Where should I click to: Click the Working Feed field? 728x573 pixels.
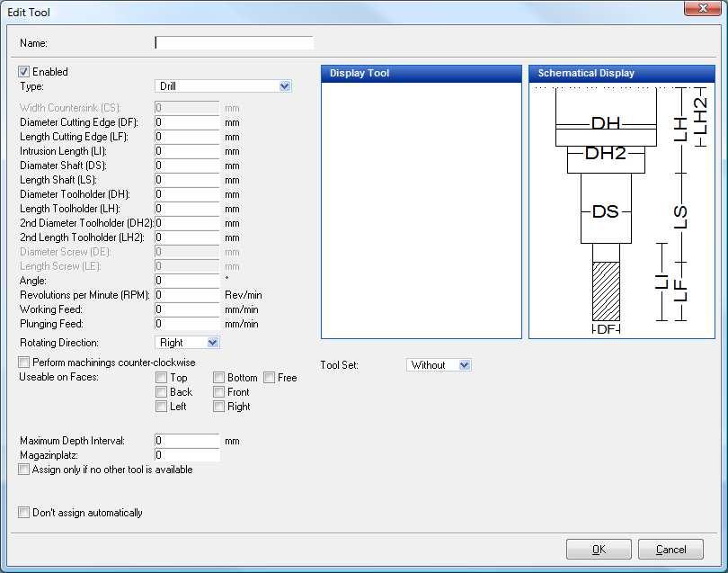187,309
